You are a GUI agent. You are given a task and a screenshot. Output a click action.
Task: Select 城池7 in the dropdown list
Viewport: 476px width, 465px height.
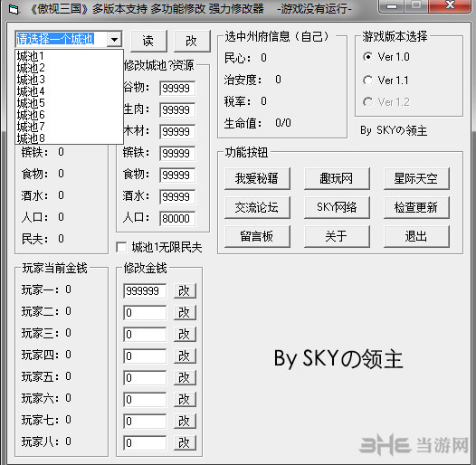point(69,127)
